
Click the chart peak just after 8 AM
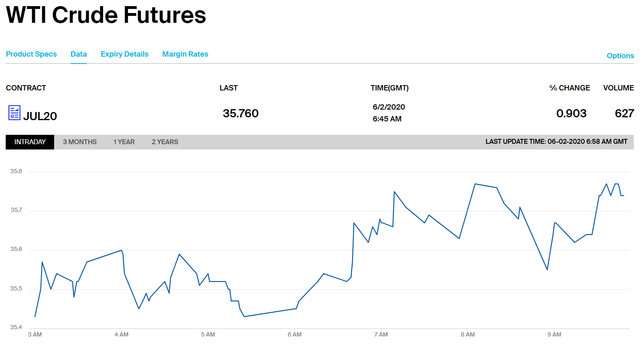click(x=475, y=184)
